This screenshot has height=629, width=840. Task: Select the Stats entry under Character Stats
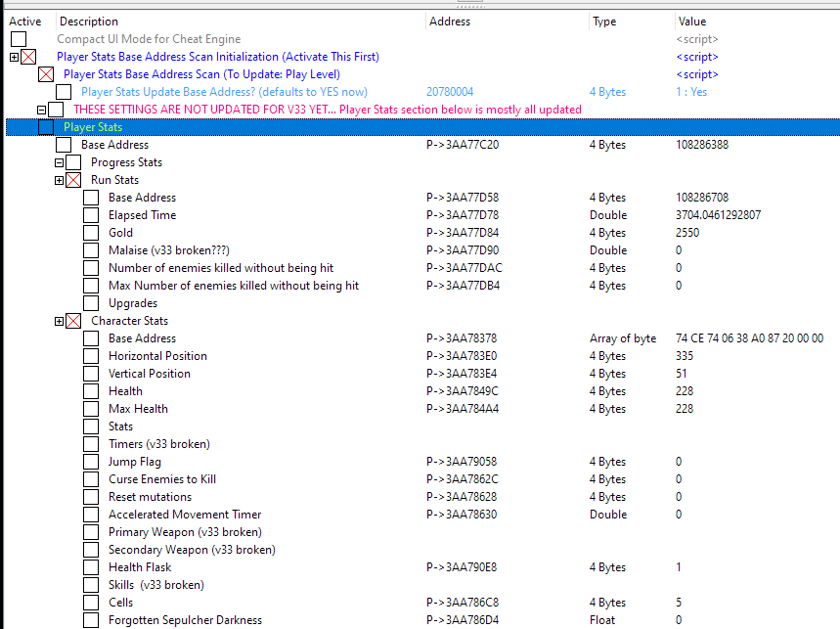pos(120,427)
